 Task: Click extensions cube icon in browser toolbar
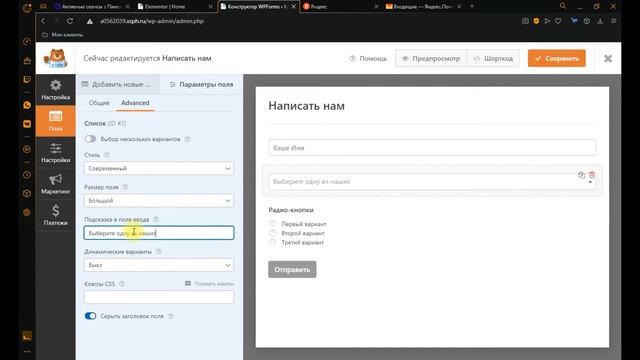(x=587, y=21)
